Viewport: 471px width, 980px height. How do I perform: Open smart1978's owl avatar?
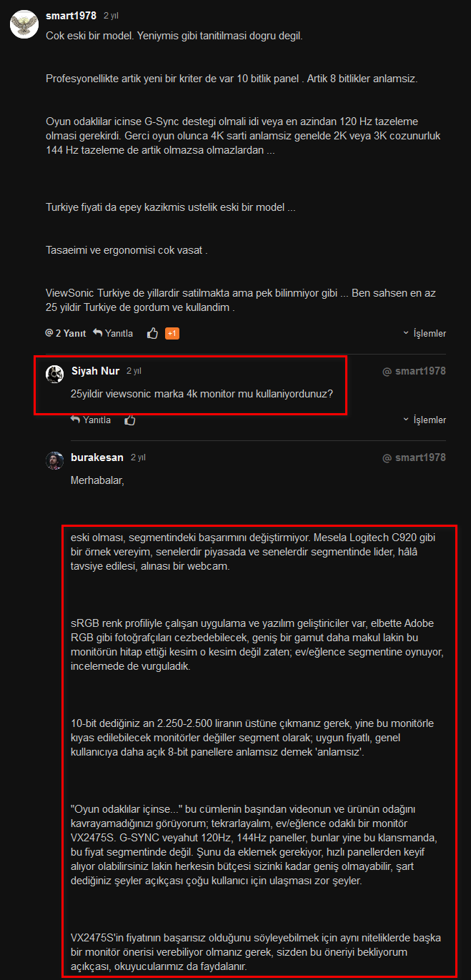point(24,24)
